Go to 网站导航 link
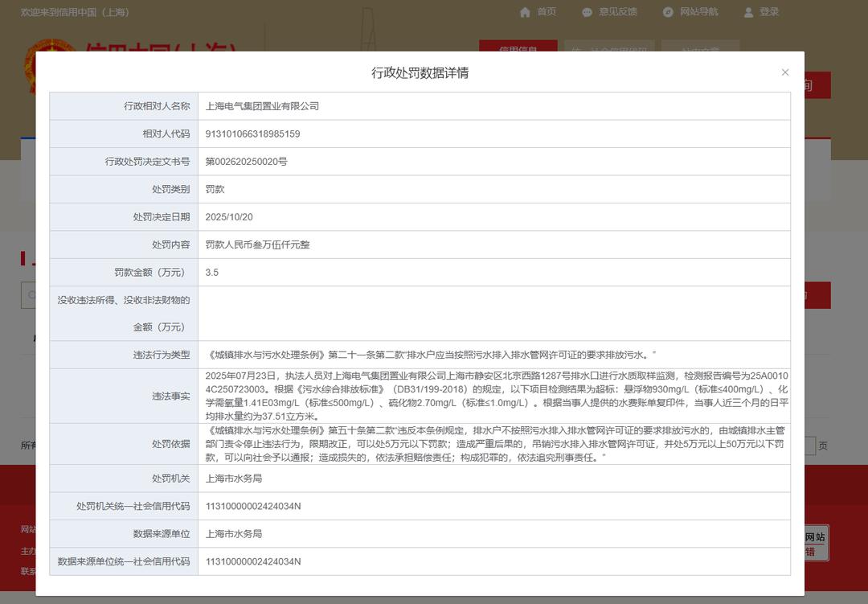Screen dimensions: 868x604 pyautogui.click(x=699, y=12)
